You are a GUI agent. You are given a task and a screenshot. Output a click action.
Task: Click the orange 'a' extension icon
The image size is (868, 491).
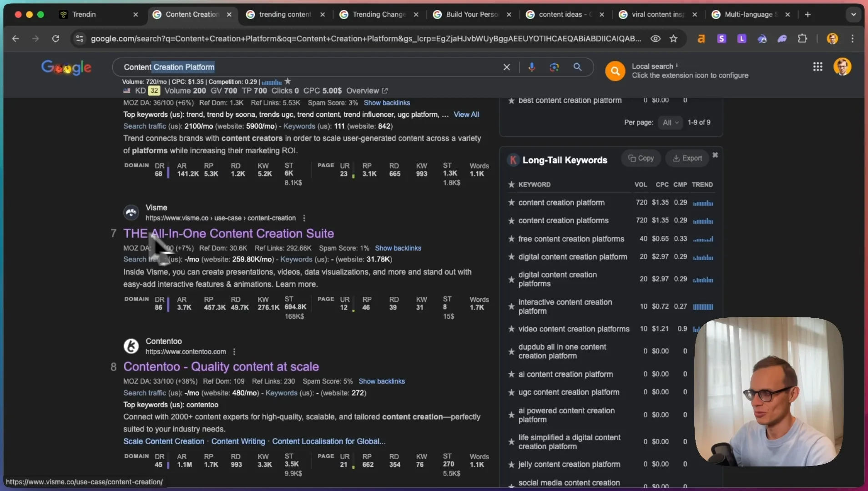pos(701,39)
